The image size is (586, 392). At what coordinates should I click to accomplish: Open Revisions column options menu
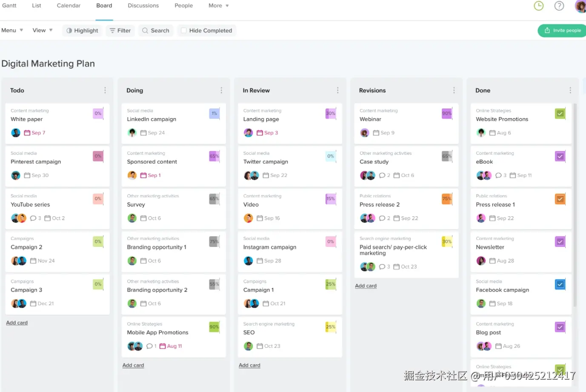454,90
